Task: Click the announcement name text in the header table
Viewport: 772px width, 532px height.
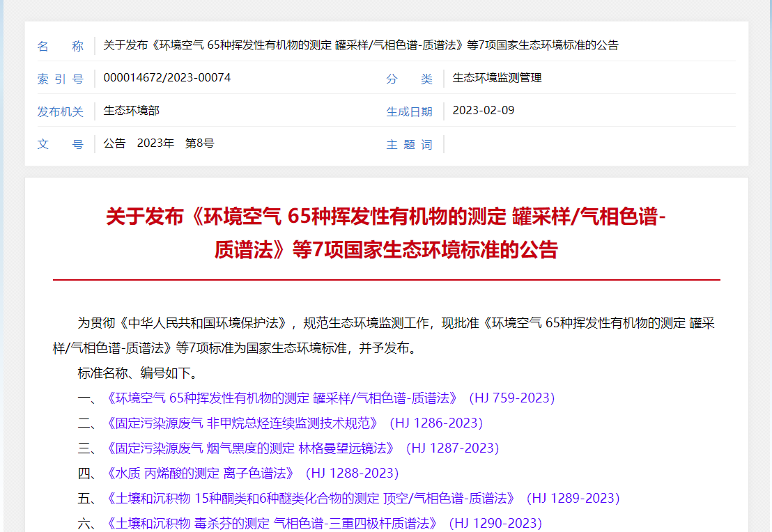Action: coord(360,45)
